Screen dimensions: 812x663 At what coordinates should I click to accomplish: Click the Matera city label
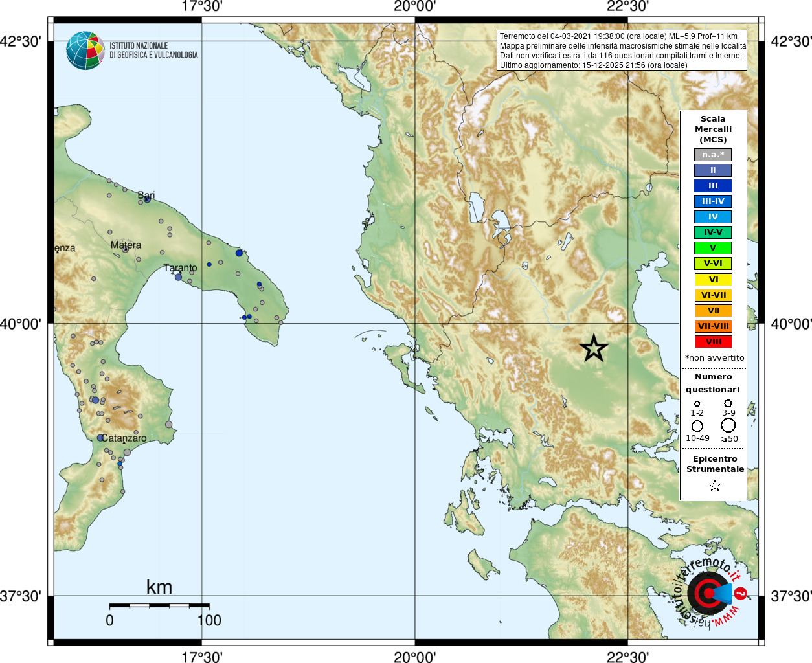(x=126, y=245)
